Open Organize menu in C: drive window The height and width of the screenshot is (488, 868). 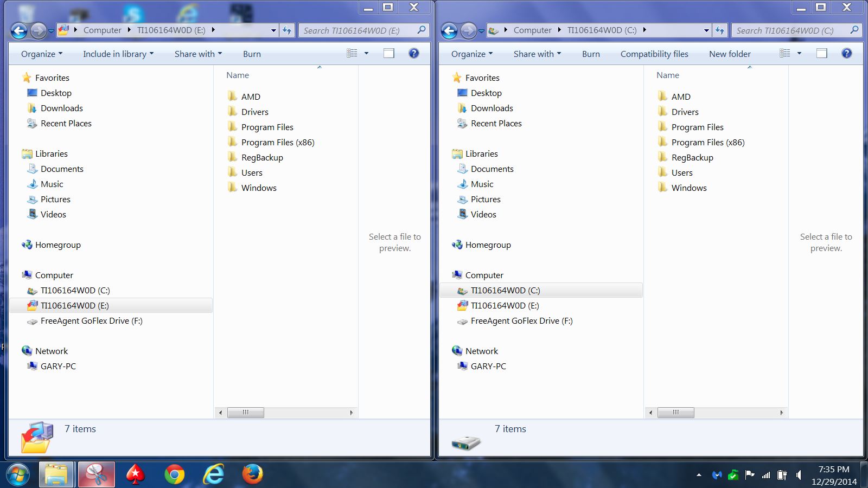(x=472, y=54)
